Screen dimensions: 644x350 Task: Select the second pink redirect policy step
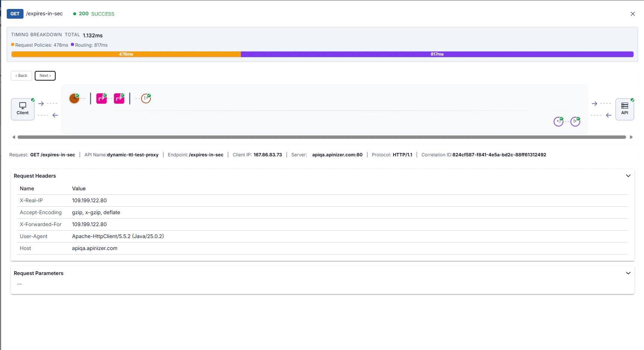119,99
